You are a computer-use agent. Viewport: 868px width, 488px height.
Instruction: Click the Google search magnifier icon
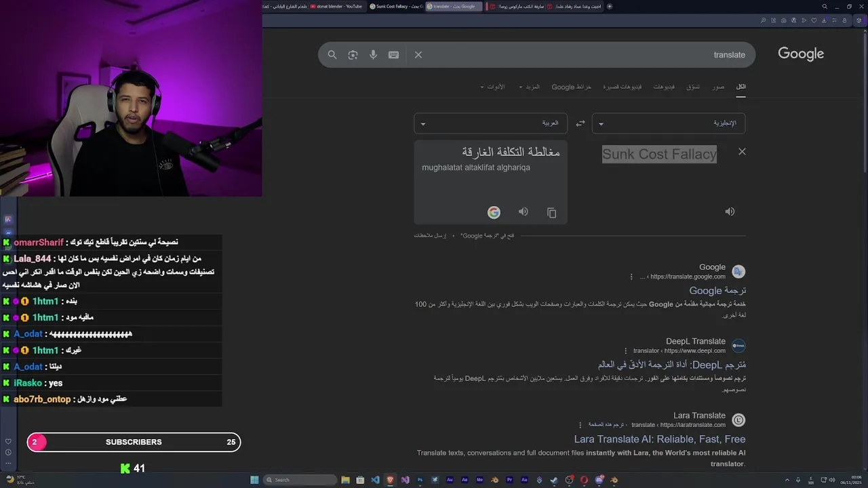point(332,55)
